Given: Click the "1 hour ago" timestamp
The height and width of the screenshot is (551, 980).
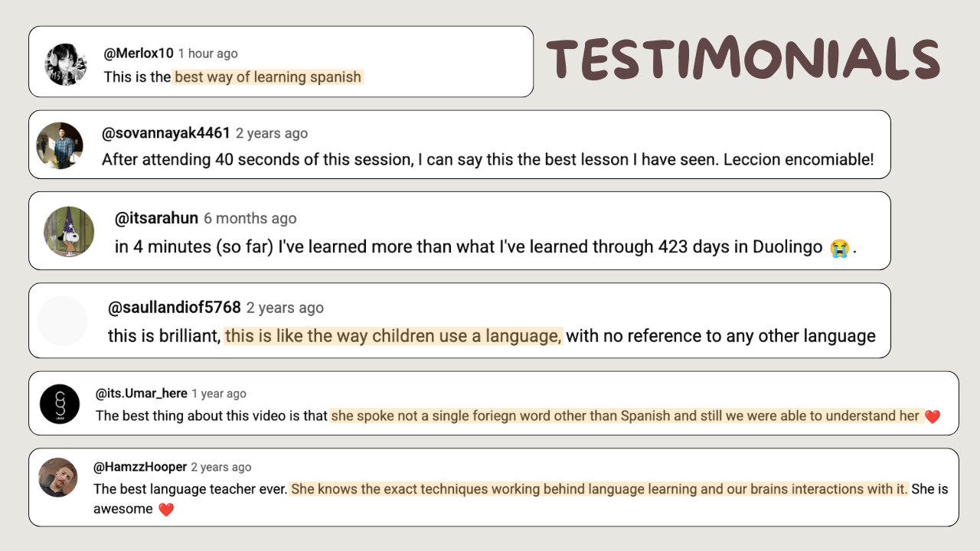Looking at the screenshot, I should tap(208, 54).
